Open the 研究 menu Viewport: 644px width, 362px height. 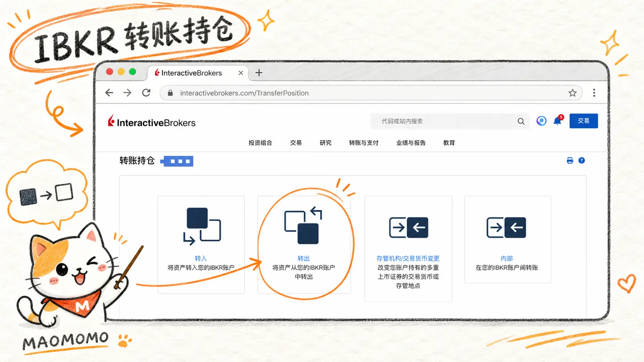[325, 143]
